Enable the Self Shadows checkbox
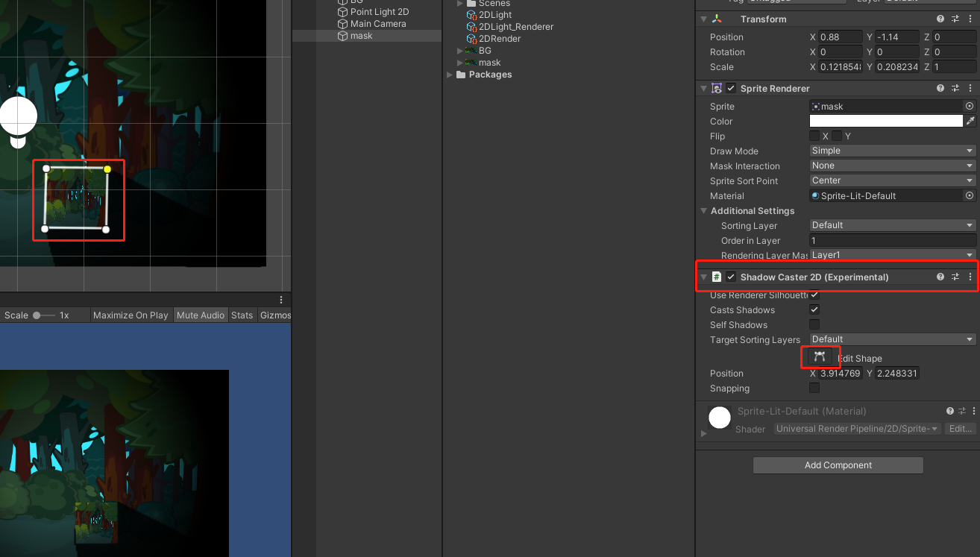980x557 pixels. (x=814, y=324)
